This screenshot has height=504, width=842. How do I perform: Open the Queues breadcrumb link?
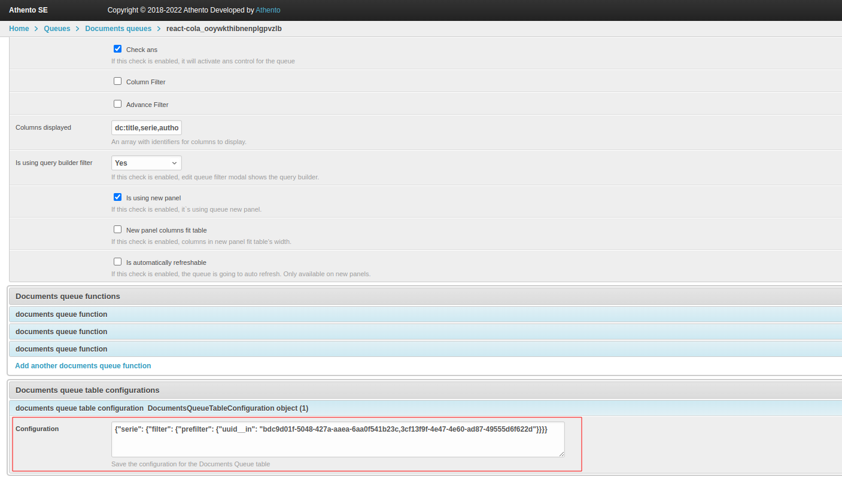(57, 29)
